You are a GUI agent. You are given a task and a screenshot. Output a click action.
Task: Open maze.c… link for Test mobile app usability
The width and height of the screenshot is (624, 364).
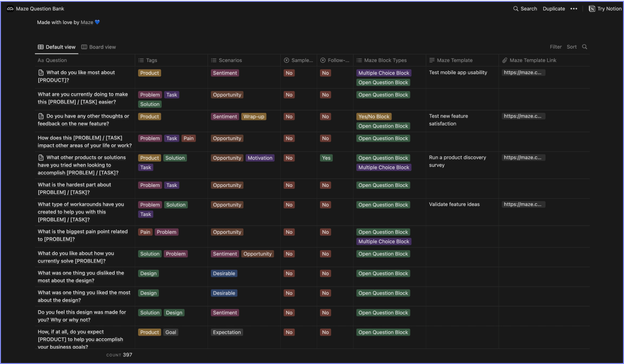click(x=524, y=73)
